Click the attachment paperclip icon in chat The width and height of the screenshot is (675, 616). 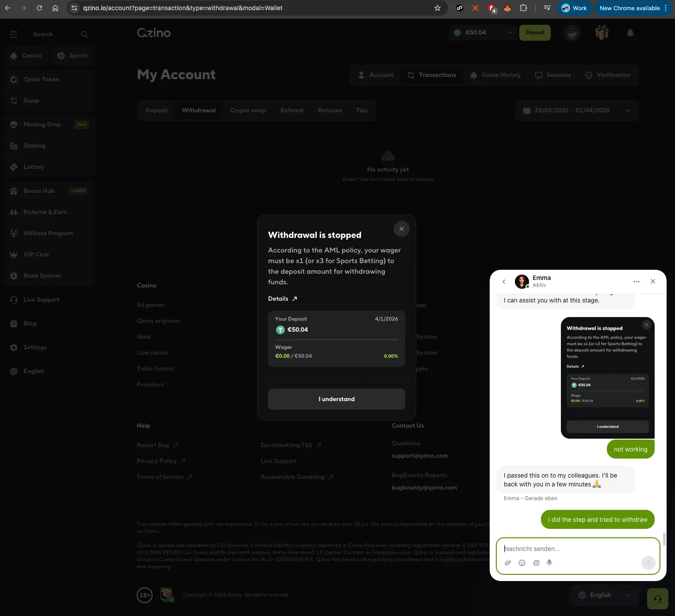tap(508, 563)
